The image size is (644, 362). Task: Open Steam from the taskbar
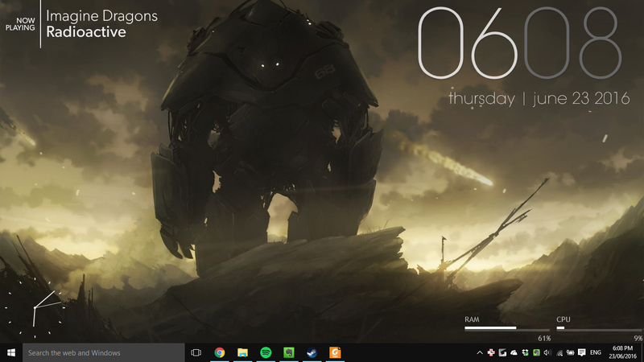(x=312, y=352)
